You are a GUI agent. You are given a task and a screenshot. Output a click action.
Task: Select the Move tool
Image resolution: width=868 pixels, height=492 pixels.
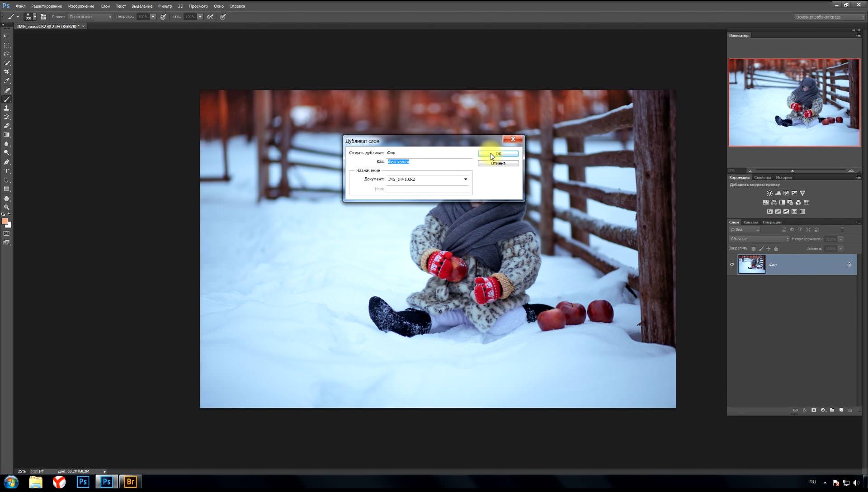tap(6, 36)
